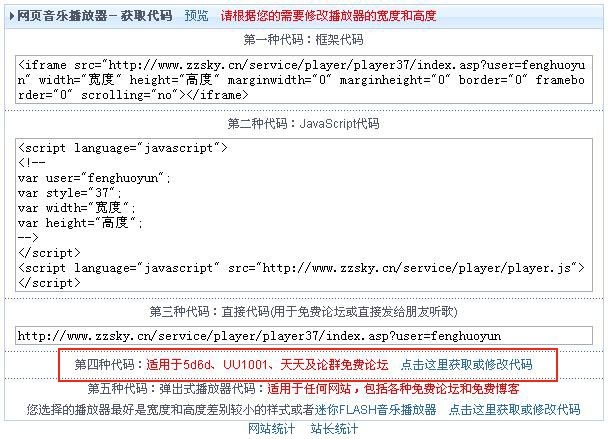
Task: Click red text 适用于5d6d、UU1001、天天及论群免费论坛
Action: point(267,364)
